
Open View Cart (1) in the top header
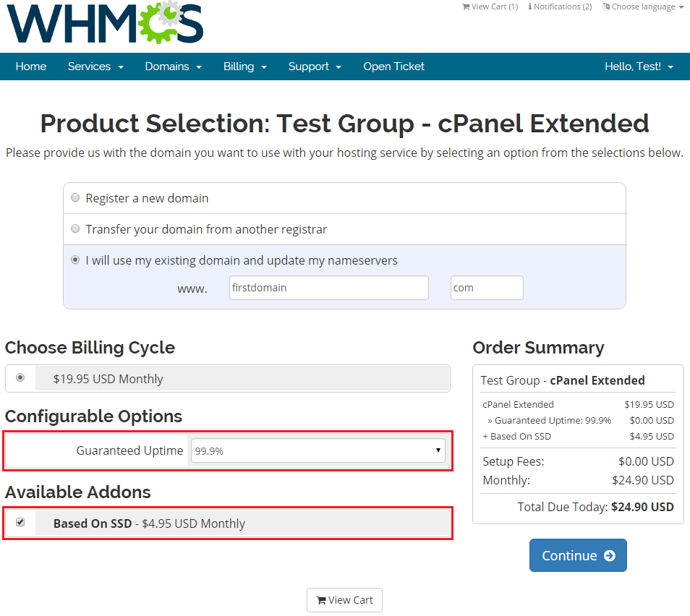(490, 7)
